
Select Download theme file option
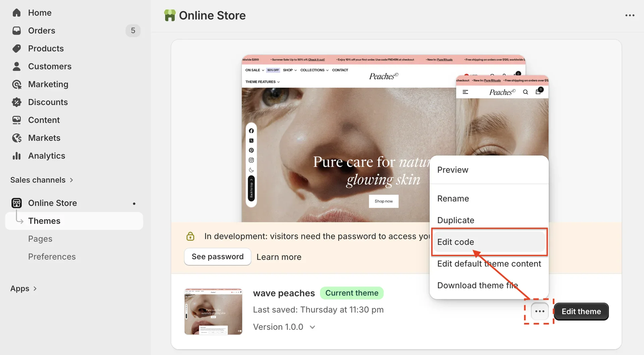478,285
